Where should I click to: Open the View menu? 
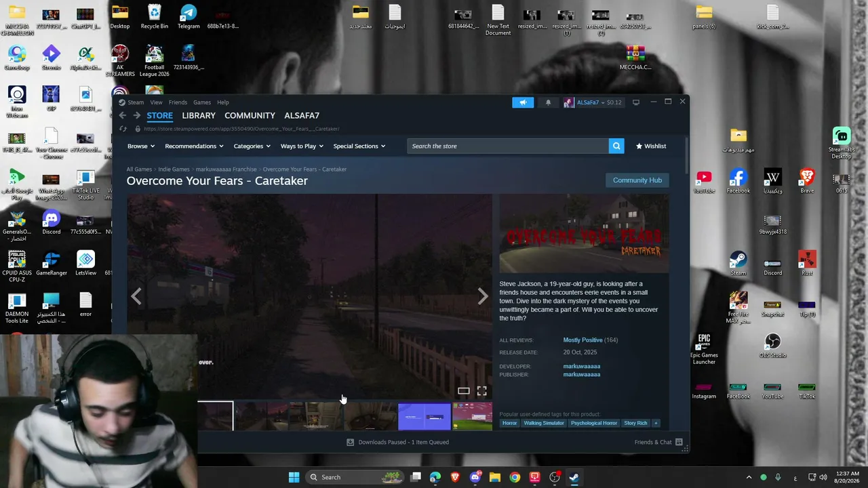click(156, 102)
